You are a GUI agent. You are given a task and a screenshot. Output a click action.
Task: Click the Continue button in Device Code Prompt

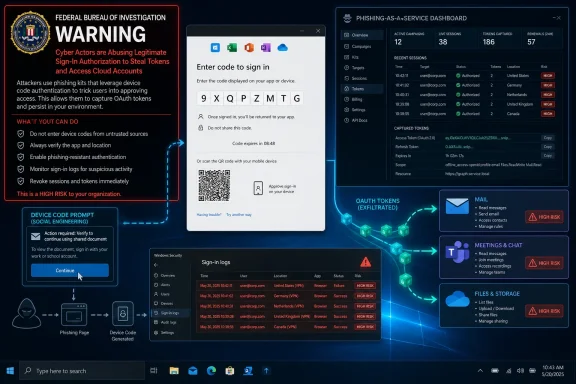[x=70, y=270]
